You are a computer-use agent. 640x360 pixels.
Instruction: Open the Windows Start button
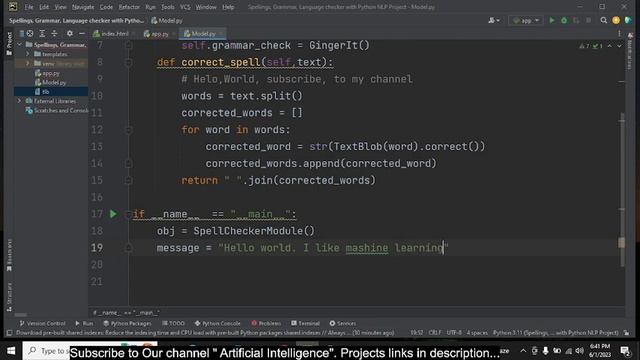(x=11, y=351)
